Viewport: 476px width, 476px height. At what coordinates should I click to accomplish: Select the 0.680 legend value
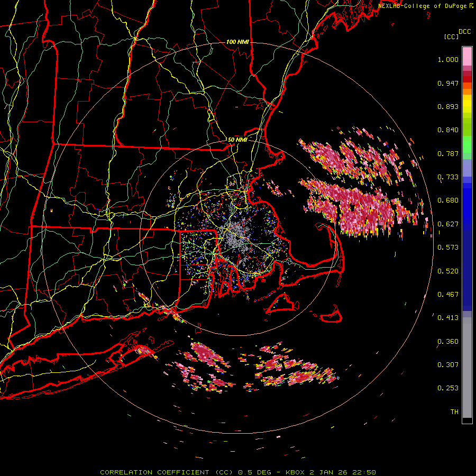tap(448, 200)
